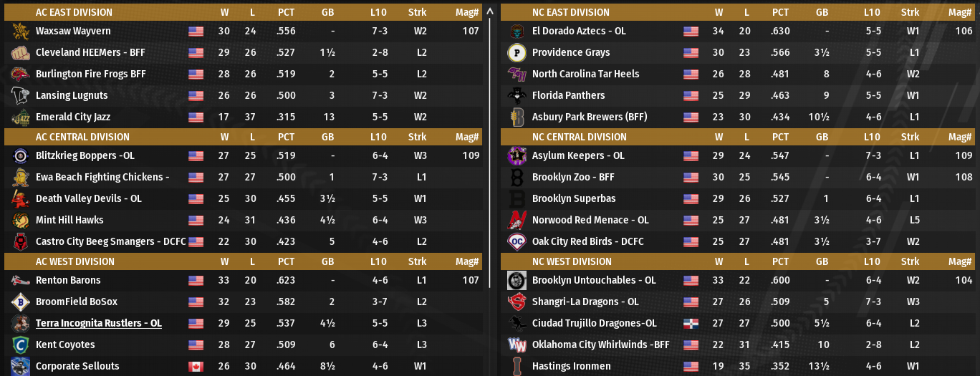Click the GB column header in NC East Division
980x376 pixels.
(x=822, y=12)
